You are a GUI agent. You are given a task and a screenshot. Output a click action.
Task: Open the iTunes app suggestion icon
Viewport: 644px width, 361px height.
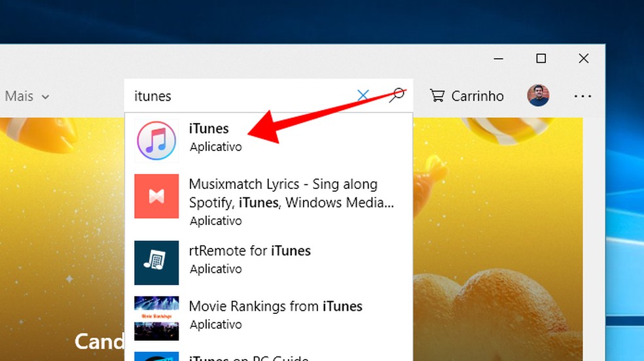156,141
